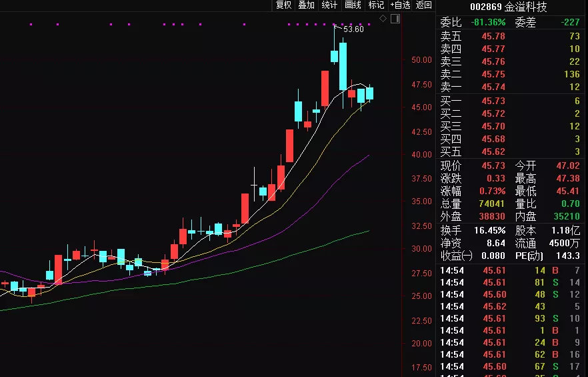The width and height of the screenshot is (588, 377).
Task: Add stock via +自选 button
Action: (x=400, y=5)
